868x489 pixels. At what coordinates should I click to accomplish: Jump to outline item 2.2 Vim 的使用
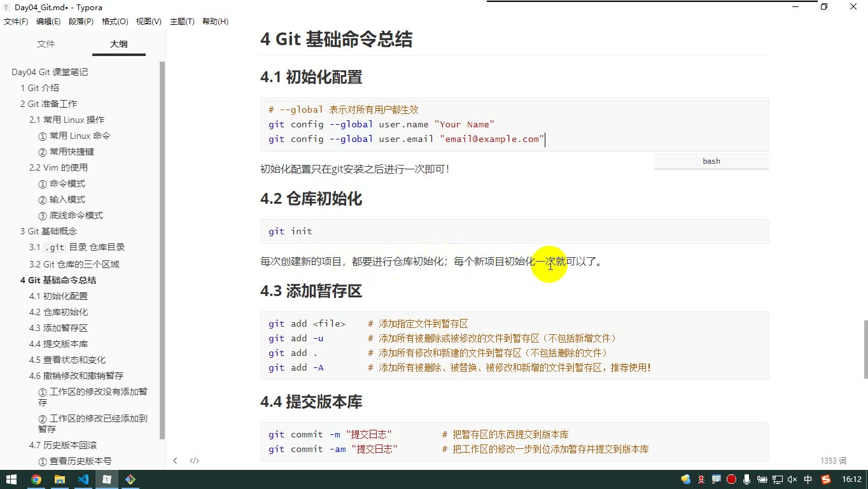click(x=59, y=167)
